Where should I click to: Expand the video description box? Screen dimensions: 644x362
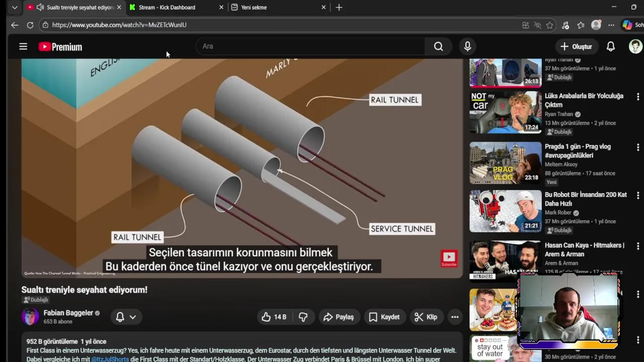coord(242,348)
